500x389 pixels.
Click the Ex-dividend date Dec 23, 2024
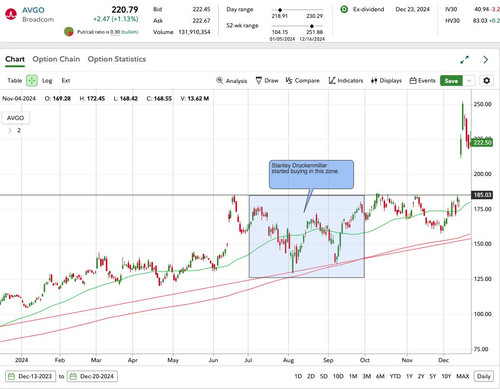pyautogui.click(x=413, y=9)
